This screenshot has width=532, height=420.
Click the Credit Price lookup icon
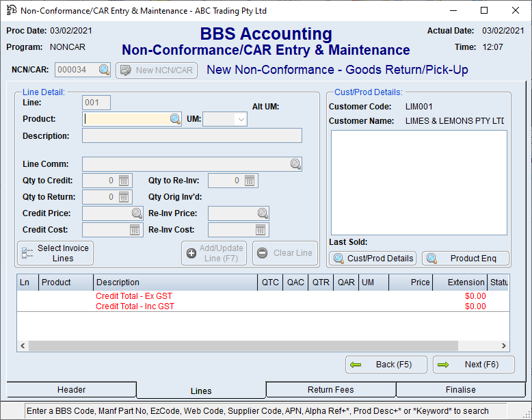pos(137,213)
